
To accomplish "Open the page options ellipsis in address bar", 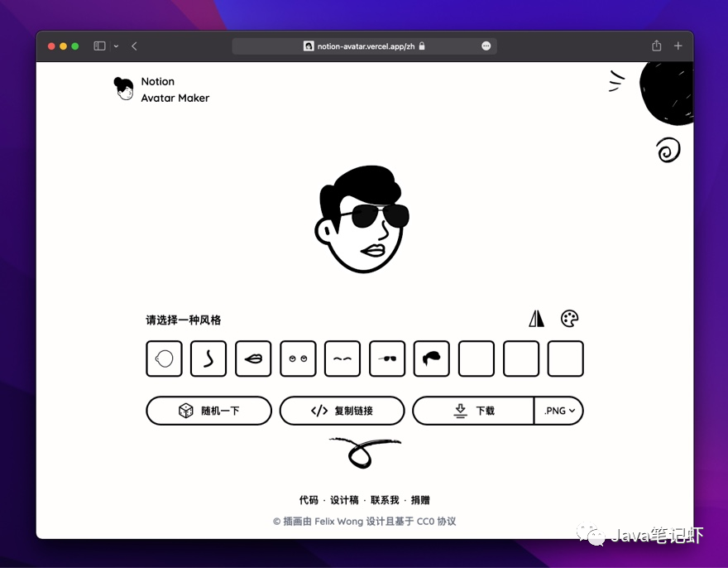I will 486,46.
